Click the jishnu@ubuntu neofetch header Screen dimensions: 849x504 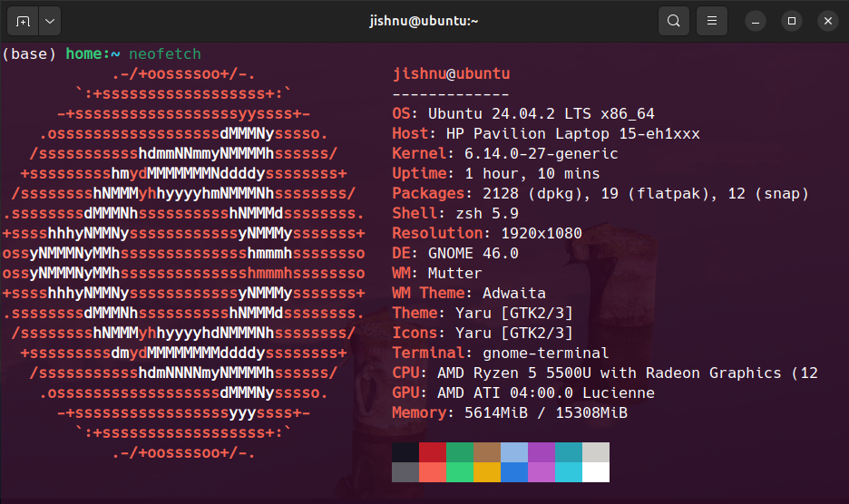pyautogui.click(x=451, y=73)
